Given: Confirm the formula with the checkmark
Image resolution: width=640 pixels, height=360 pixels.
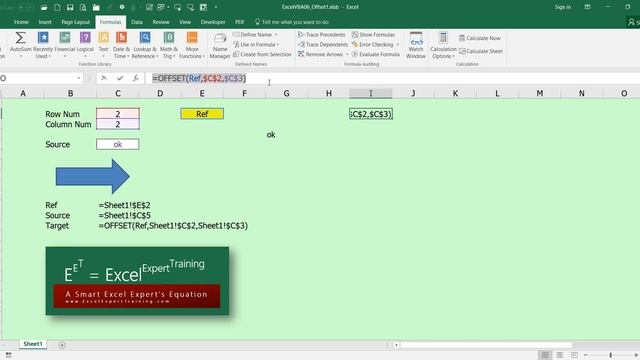Looking at the screenshot, I should [x=120, y=78].
